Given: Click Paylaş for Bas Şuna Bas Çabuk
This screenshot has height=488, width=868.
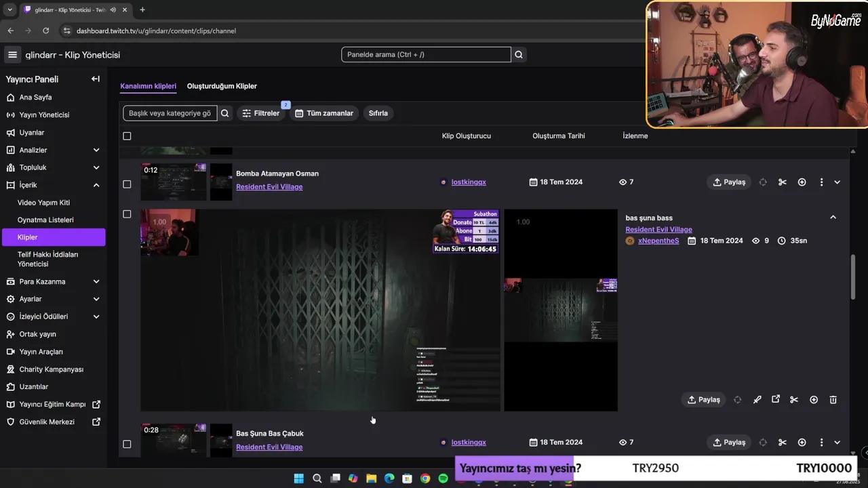Looking at the screenshot, I should tap(729, 443).
